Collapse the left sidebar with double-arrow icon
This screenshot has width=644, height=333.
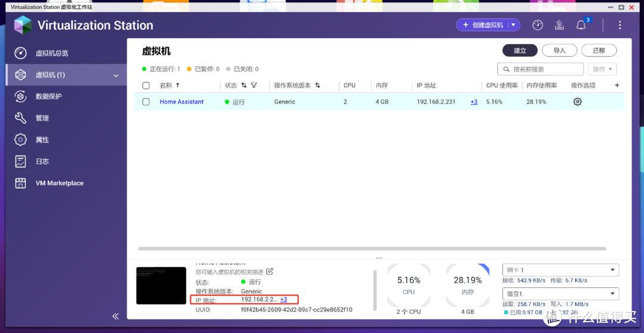click(x=116, y=316)
